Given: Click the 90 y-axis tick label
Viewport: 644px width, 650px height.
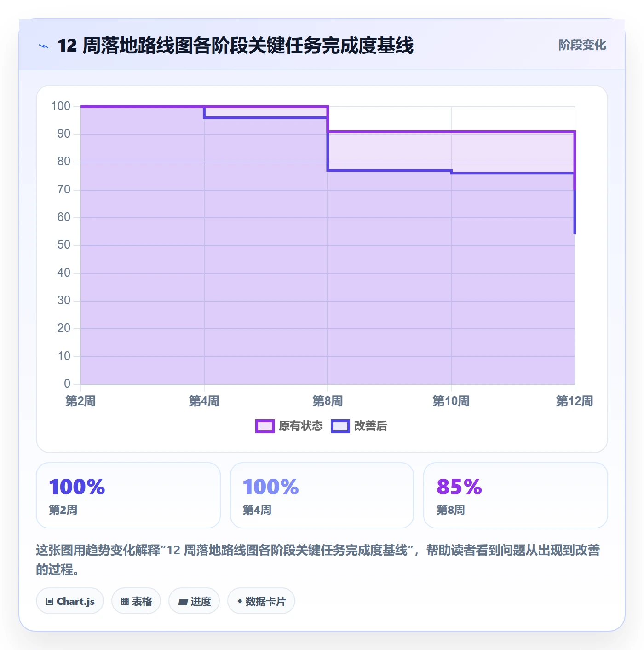Looking at the screenshot, I should click(64, 134).
